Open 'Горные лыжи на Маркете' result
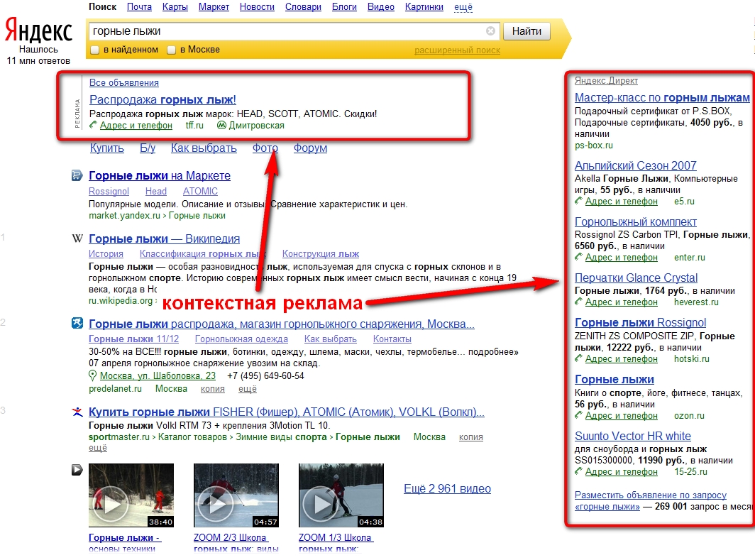Image resolution: width=755 pixels, height=560 pixels. [x=160, y=176]
